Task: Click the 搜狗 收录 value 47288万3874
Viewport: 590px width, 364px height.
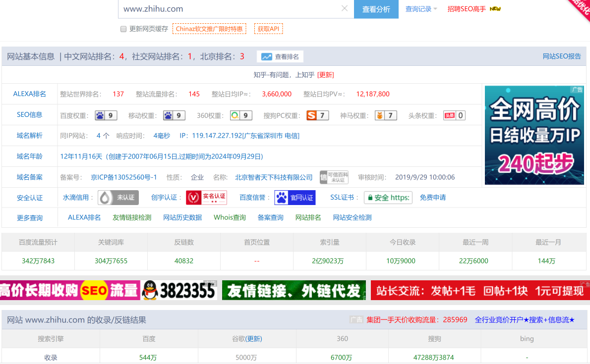Action: point(433,357)
